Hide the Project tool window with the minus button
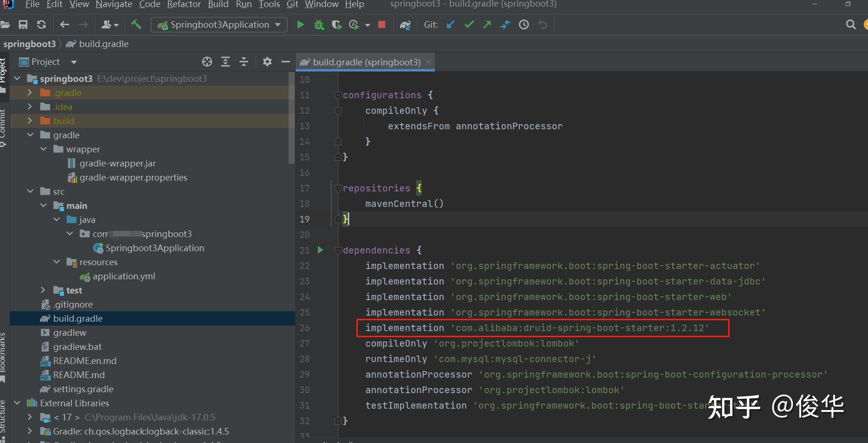The height and width of the screenshot is (443, 868). pyautogui.click(x=285, y=62)
